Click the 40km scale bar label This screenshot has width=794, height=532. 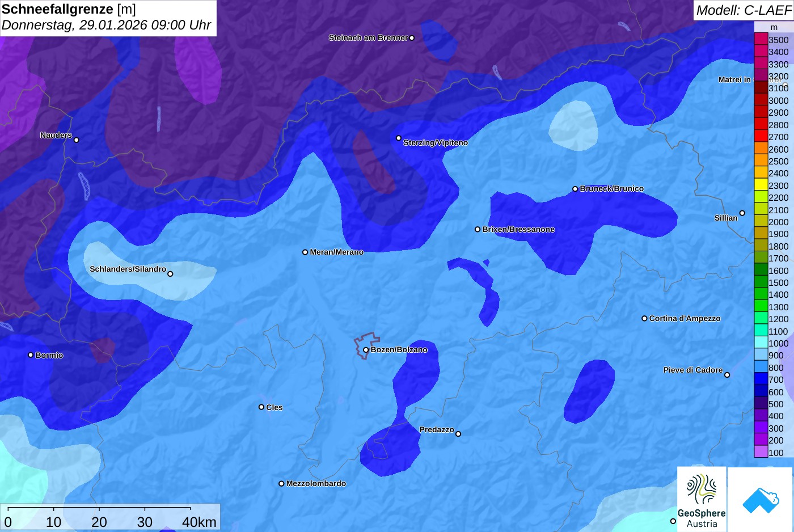[199, 522]
